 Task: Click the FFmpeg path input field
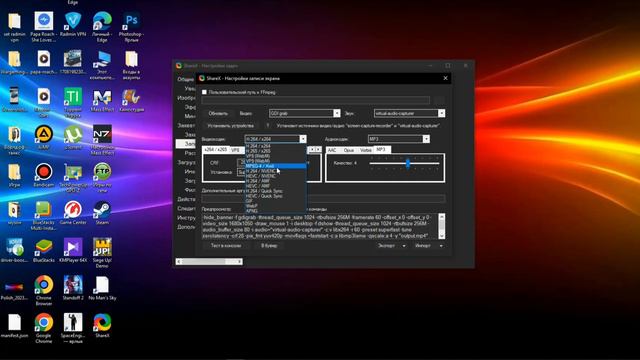[x=316, y=100]
